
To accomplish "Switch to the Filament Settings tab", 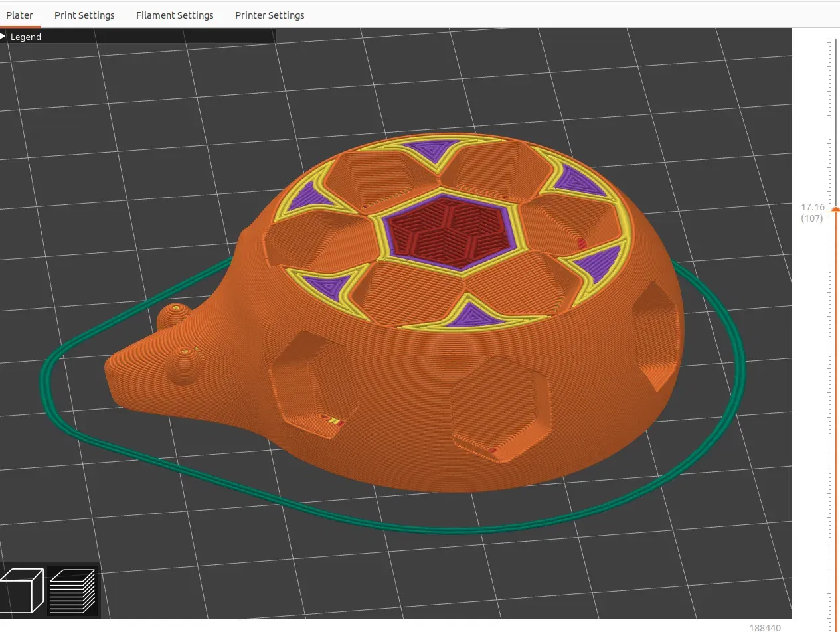I will point(175,15).
